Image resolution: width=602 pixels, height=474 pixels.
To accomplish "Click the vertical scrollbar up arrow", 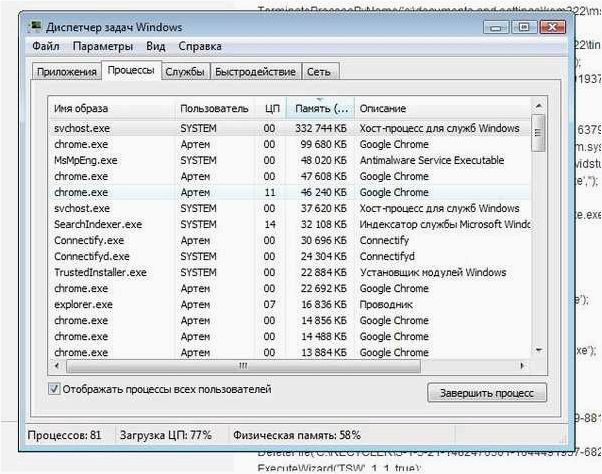I will pyautogui.click(x=538, y=106).
